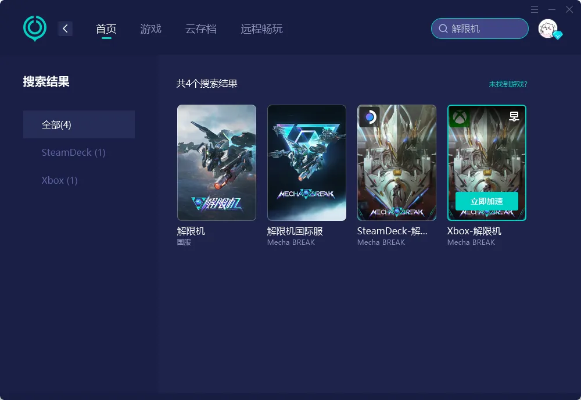Click the 解限机 search field
Screen dimensions: 581x400
click(480, 29)
